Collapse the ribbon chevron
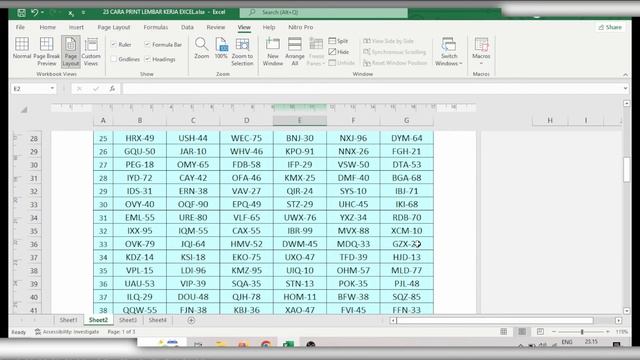The height and width of the screenshot is (360, 640). point(625,75)
